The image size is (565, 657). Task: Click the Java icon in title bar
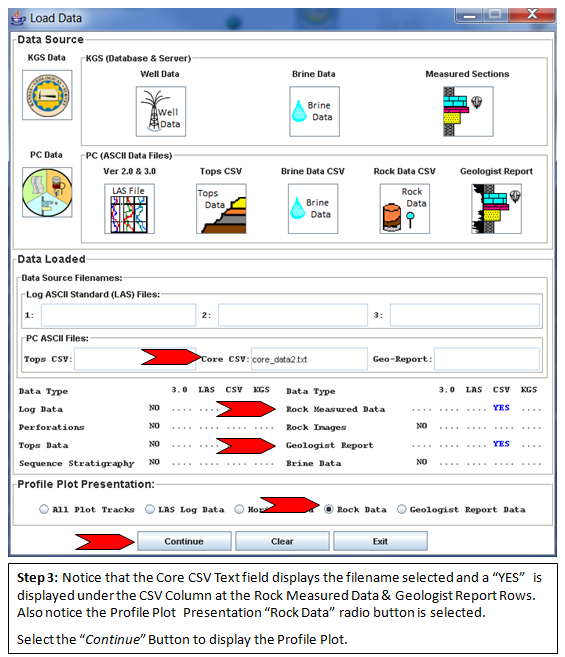[x=18, y=18]
